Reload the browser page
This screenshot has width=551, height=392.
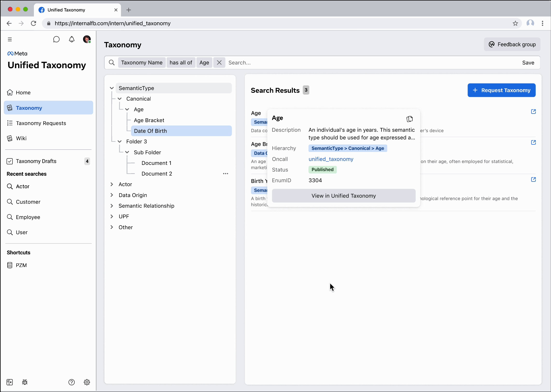[33, 23]
